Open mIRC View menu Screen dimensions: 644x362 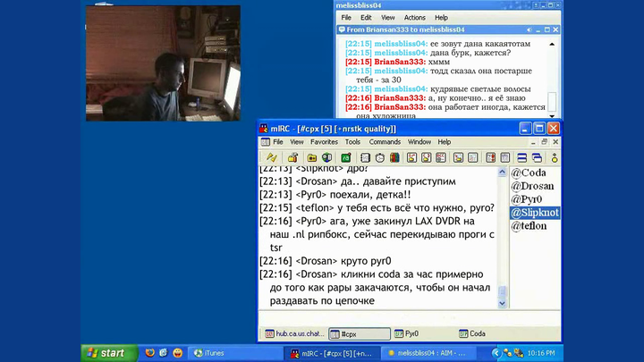pyautogui.click(x=297, y=142)
